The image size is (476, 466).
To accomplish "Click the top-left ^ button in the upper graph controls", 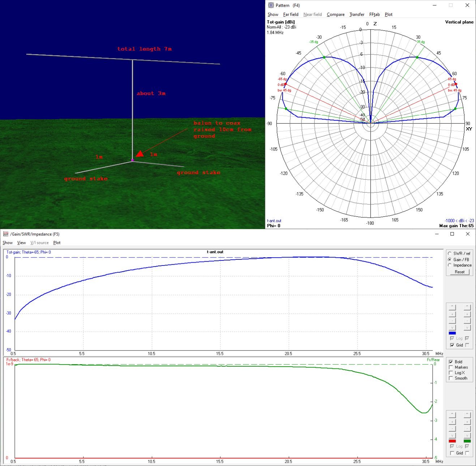I will tap(452, 307).
